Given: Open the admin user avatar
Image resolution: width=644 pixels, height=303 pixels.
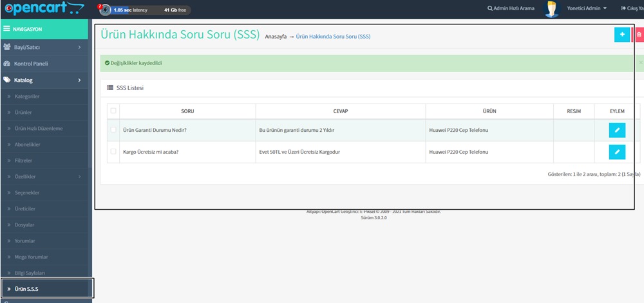Looking at the screenshot, I should click(x=552, y=9).
